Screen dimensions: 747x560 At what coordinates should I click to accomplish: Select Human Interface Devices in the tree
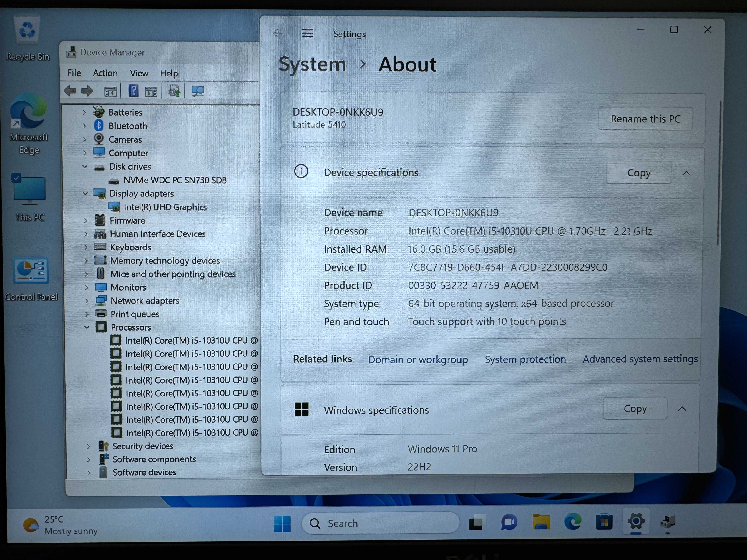pyautogui.click(x=157, y=234)
